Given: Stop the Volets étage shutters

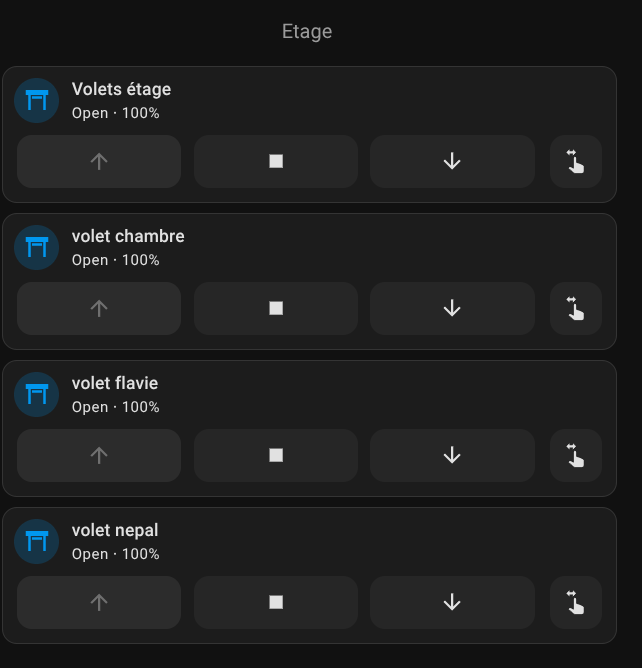Looking at the screenshot, I should 276,161.
